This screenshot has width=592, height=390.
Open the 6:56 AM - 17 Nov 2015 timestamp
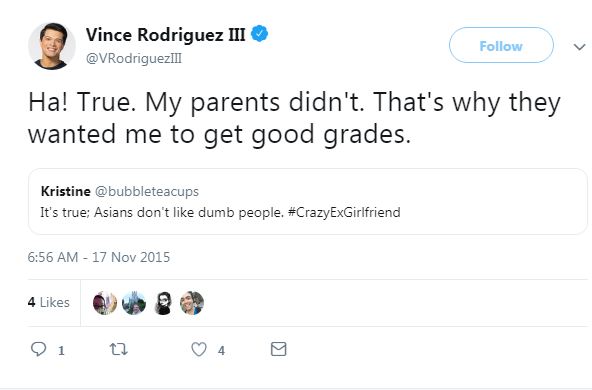point(99,257)
